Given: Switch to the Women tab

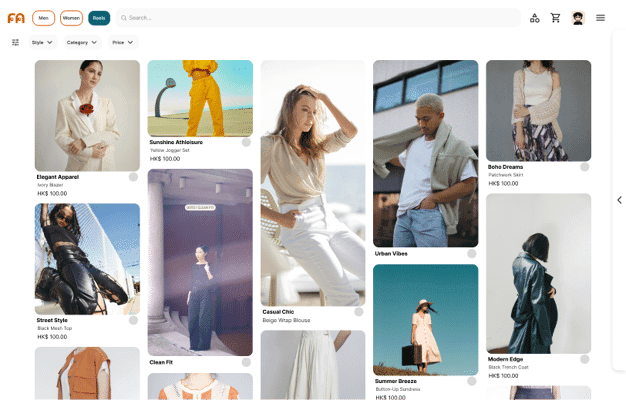Looking at the screenshot, I should coord(71,18).
